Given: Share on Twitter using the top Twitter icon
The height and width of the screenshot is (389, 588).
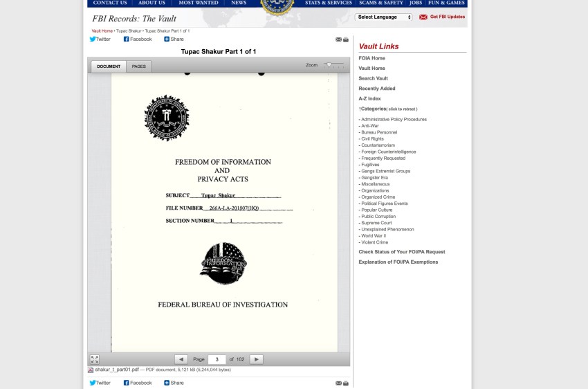Looking at the screenshot, I should [93, 39].
